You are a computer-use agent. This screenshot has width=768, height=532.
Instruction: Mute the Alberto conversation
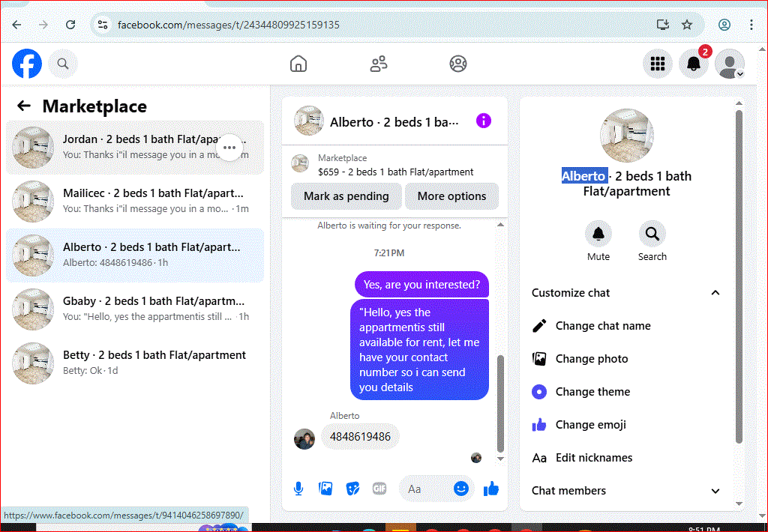tap(598, 241)
